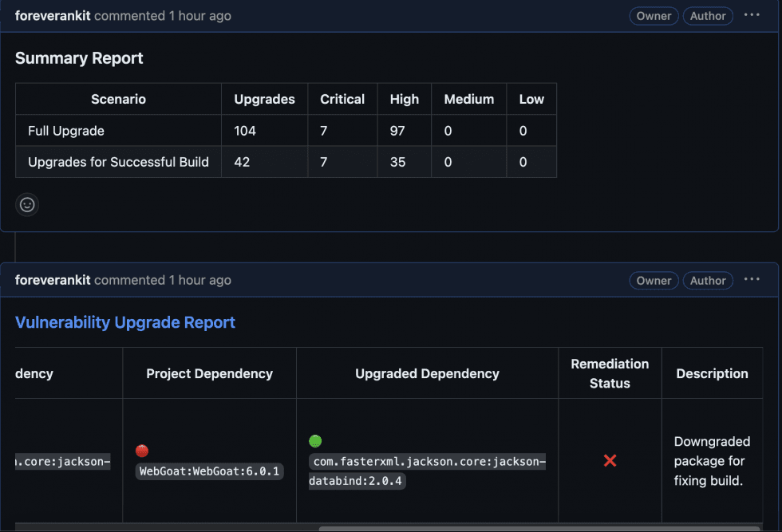Click the green dot above the upgraded dependency
This screenshot has width=782, height=532.
(315, 440)
